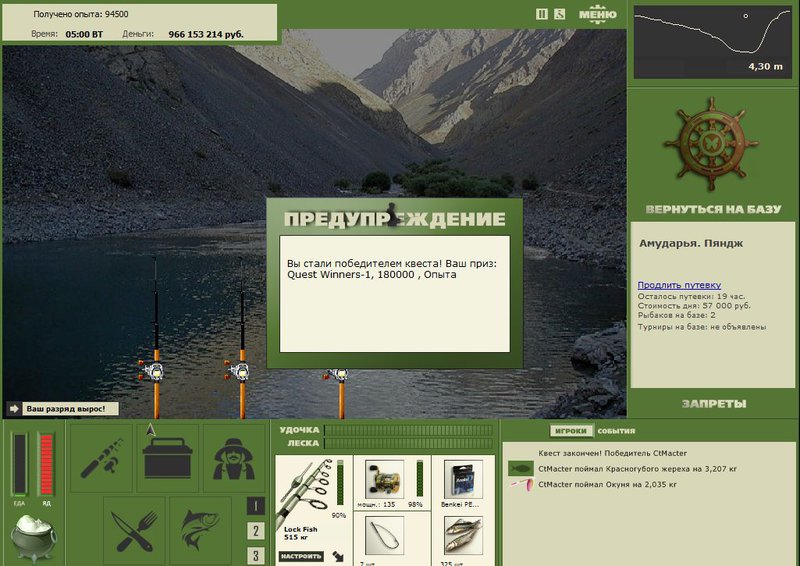Image resolution: width=800 pixels, height=566 pixels.
Task: Select the fishing hook item
Action: coord(384,535)
